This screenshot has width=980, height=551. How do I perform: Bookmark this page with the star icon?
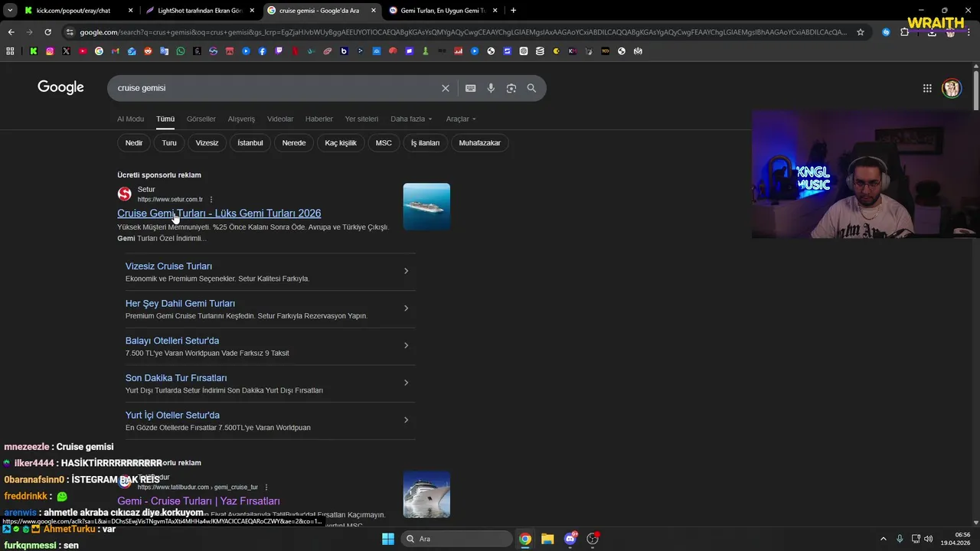(x=861, y=32)
